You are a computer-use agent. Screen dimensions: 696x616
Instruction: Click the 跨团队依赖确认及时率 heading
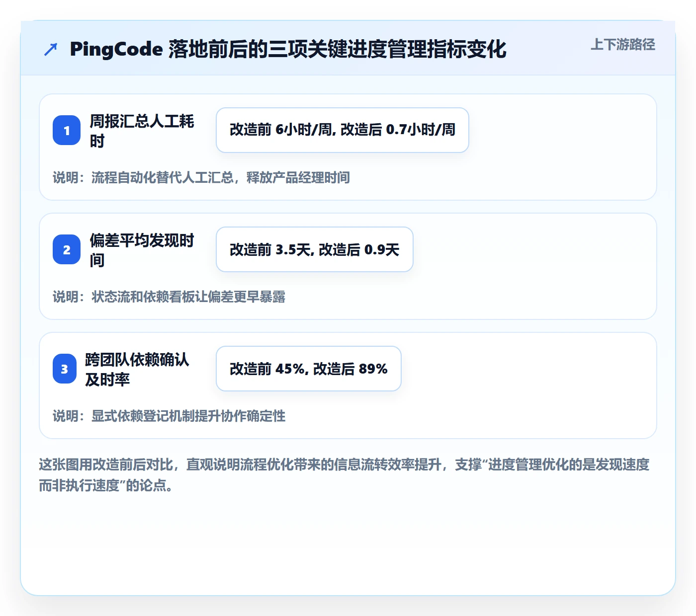tap(137, 369)
